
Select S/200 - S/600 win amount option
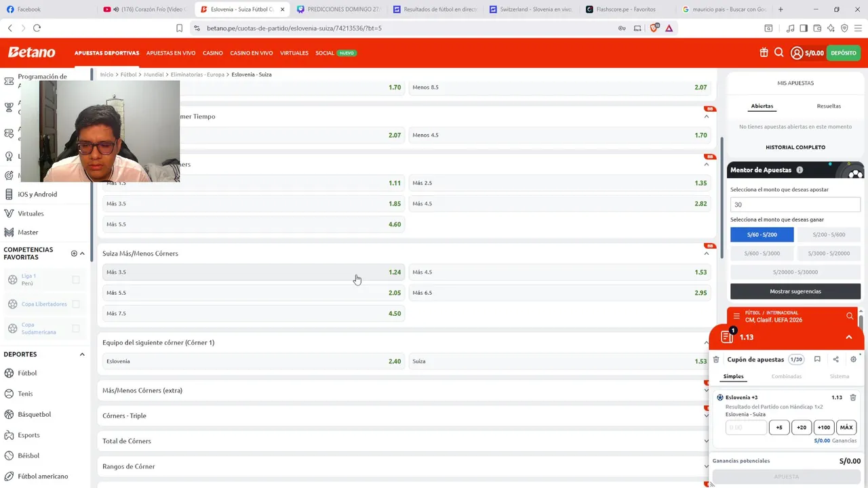click(829, 235)
